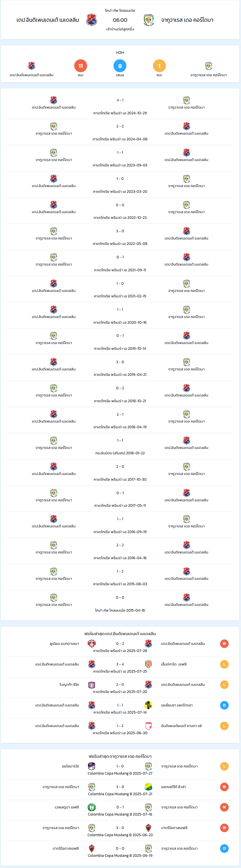Click the W badge for the 2025-07-28 result

pos(224,643)
